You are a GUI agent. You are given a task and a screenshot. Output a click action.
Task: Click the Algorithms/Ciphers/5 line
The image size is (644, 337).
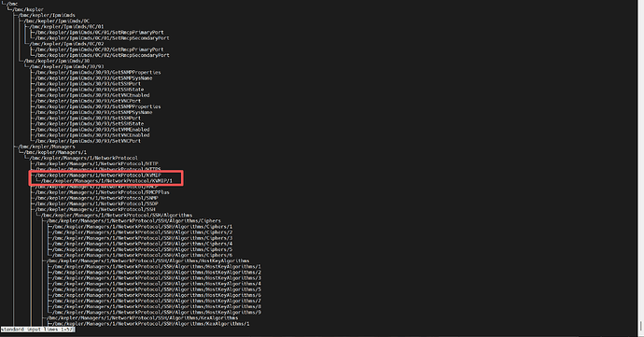tap(143, 249)
